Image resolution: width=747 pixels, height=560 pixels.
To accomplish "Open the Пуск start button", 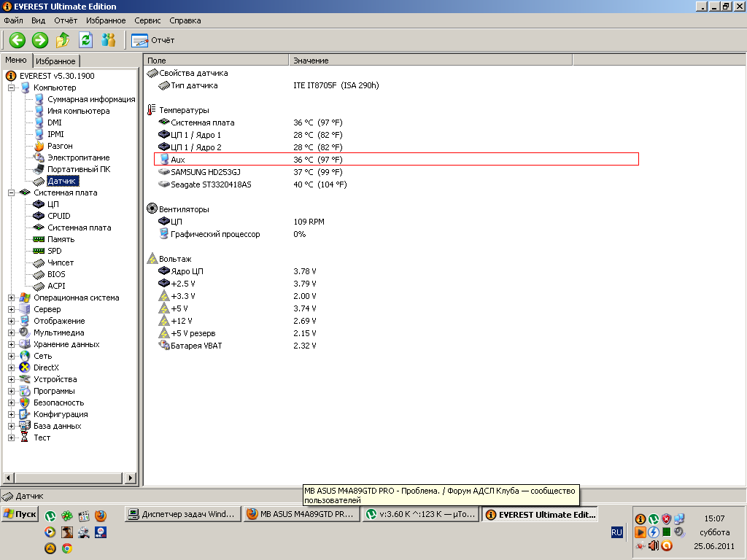I will [x=20, y=514].
